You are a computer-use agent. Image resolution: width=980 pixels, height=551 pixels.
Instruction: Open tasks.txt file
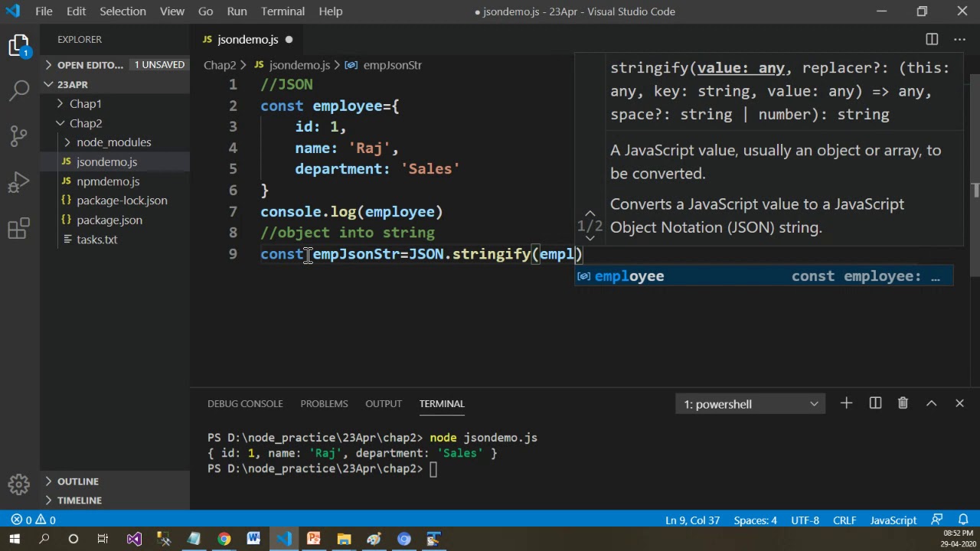click(115, 240)
